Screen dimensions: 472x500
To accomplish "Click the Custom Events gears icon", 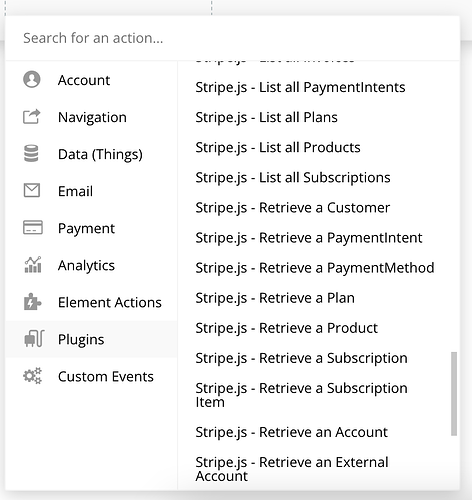I will coord(32,376).
